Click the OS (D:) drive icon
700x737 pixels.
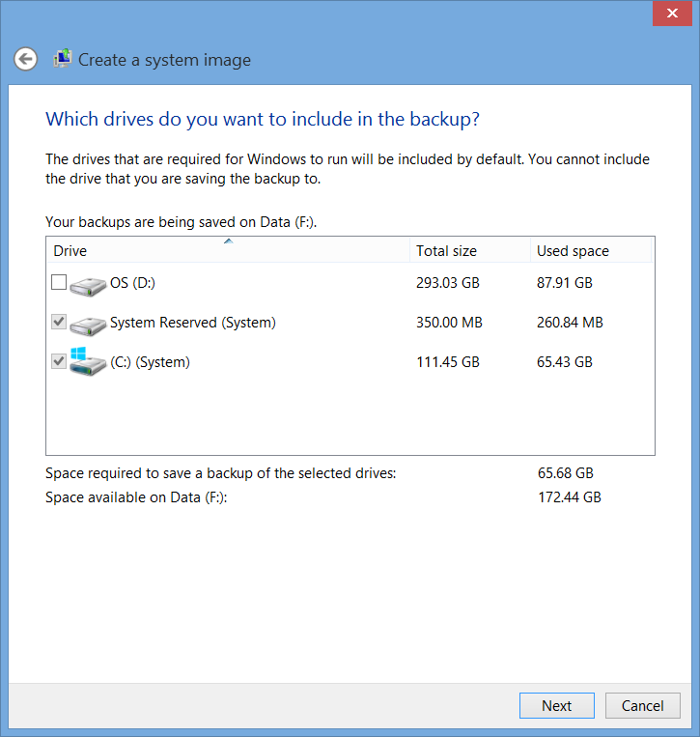click(88, 284)
